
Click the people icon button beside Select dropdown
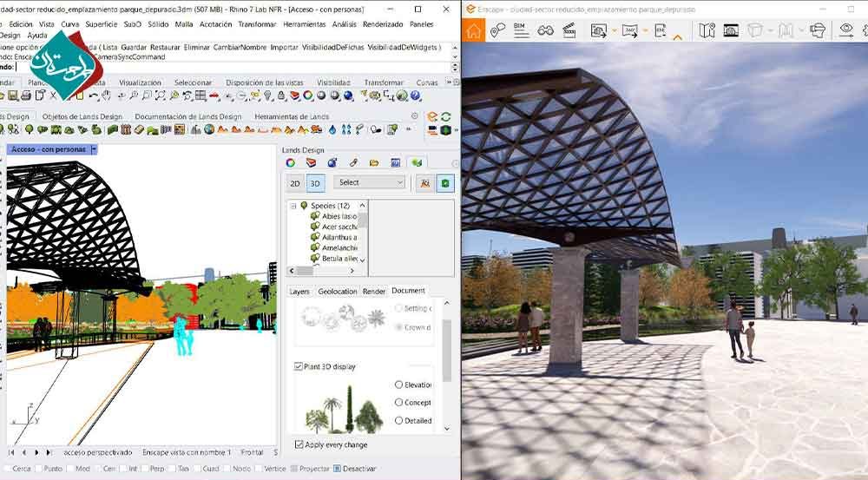[x=424, y=183]
